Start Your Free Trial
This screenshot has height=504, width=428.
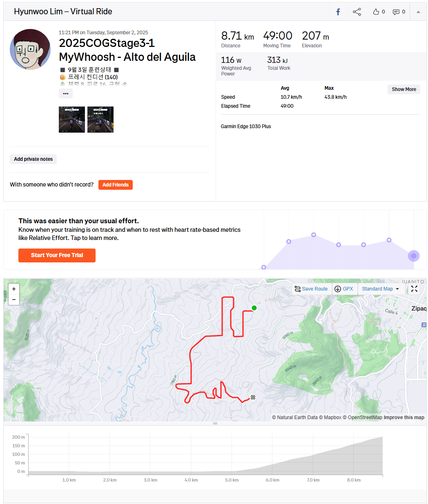pyautogui.click(x=57, y=255)
